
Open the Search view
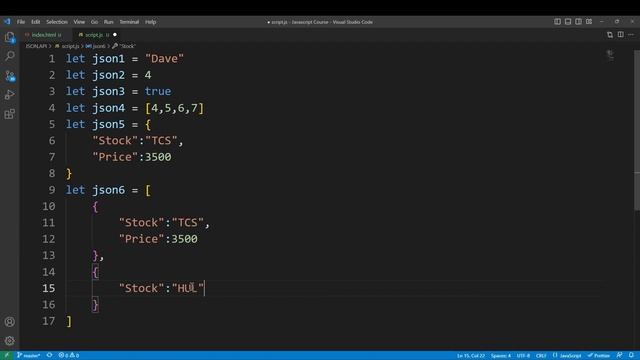(x=10, y=56)
